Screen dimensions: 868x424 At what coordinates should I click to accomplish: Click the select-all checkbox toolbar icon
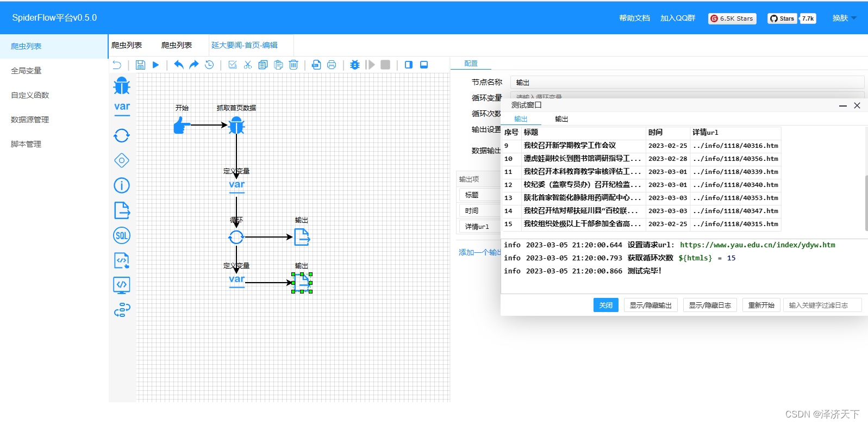[x=233, y=65]
